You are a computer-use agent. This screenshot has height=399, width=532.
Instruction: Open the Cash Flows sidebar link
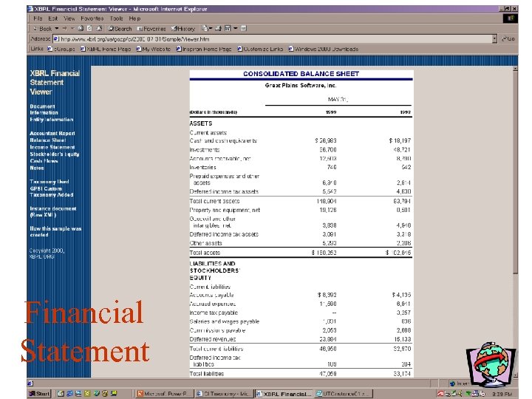44,161
